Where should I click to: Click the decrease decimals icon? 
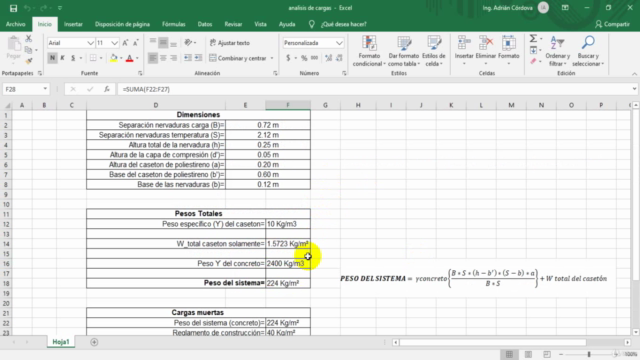click(339, 58)
